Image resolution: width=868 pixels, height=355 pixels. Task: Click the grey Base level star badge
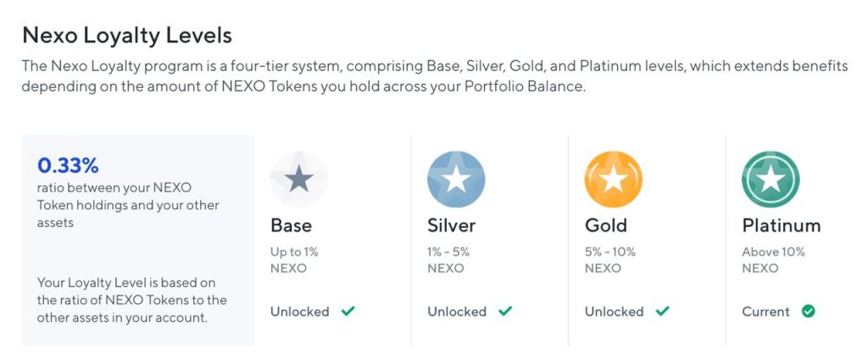pos(299,179)
